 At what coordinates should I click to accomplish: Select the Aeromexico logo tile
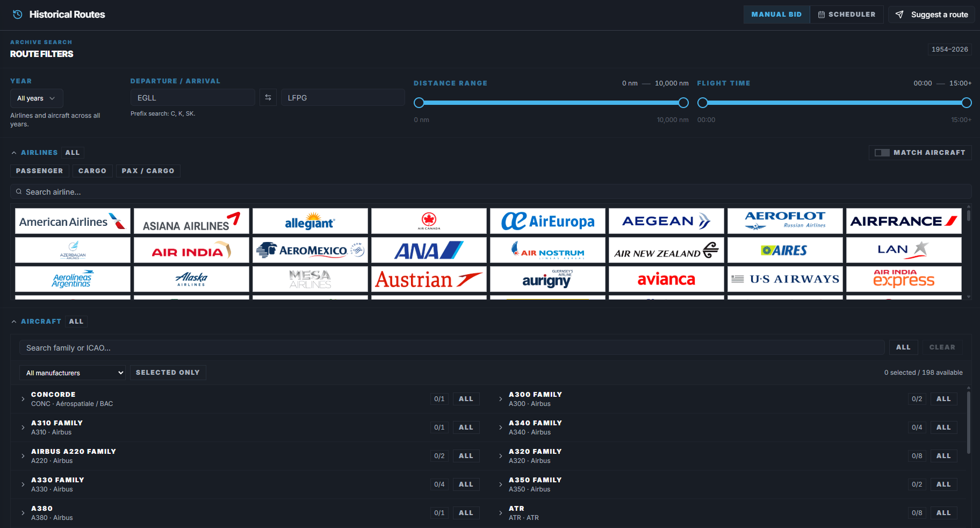[311, 250]
